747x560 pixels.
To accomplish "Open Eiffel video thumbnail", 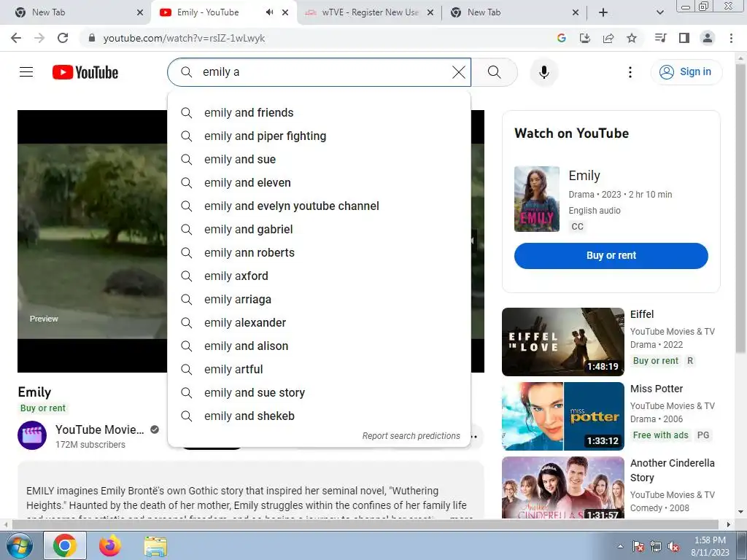I will pyautogui.click(x=562, y=342).
